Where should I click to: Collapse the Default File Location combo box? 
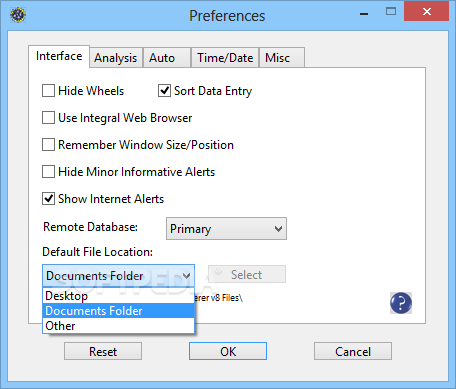(x=118, y=276)
